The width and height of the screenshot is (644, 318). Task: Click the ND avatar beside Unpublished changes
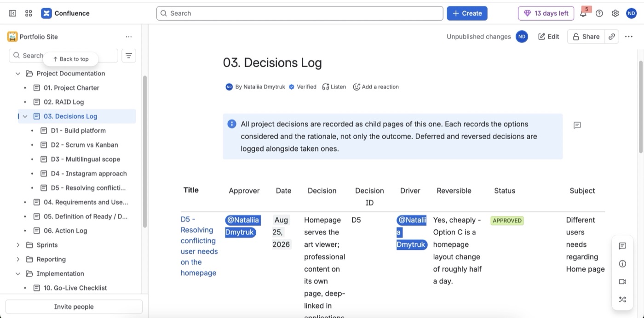[x=522, y=37]
